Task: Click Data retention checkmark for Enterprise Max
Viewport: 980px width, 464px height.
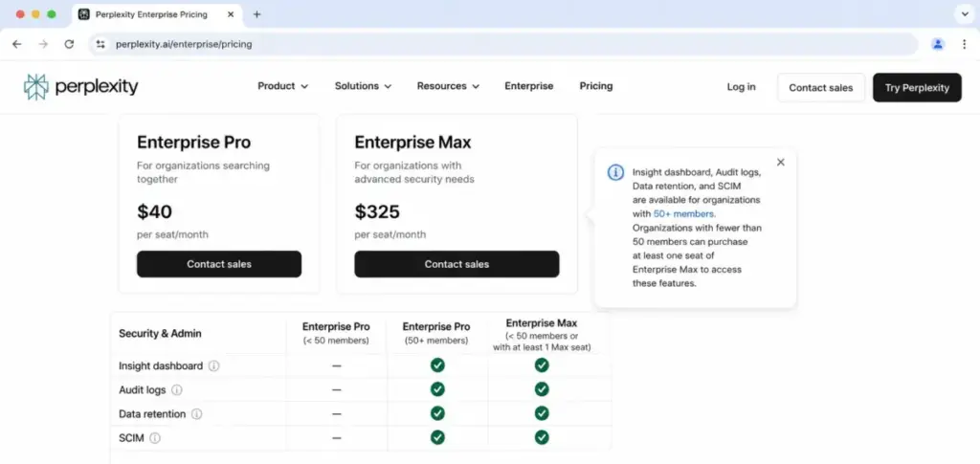Action: coord(542,413)
